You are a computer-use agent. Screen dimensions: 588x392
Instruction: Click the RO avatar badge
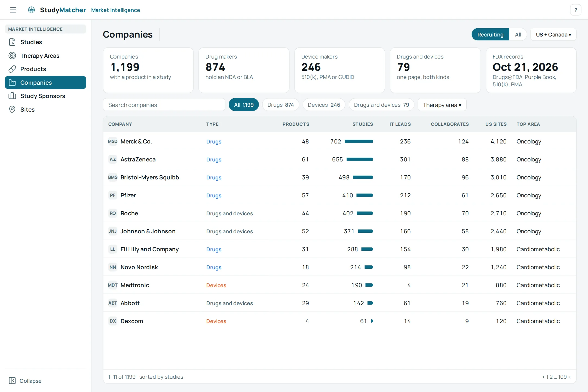click(113, 213)
